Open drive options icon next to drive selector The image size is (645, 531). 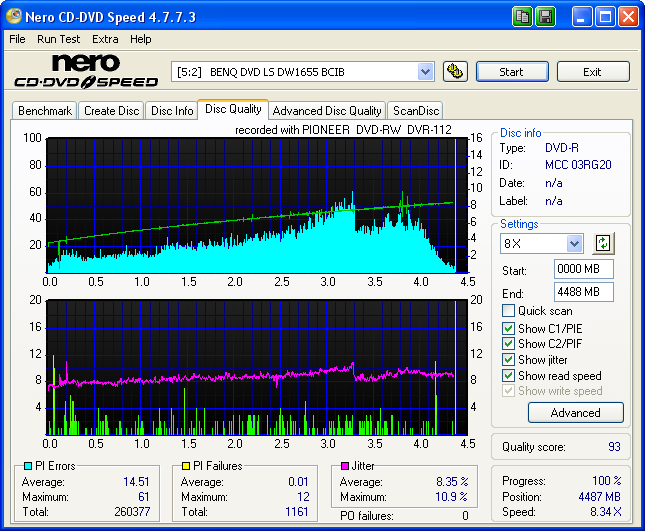tap(455, 72)
